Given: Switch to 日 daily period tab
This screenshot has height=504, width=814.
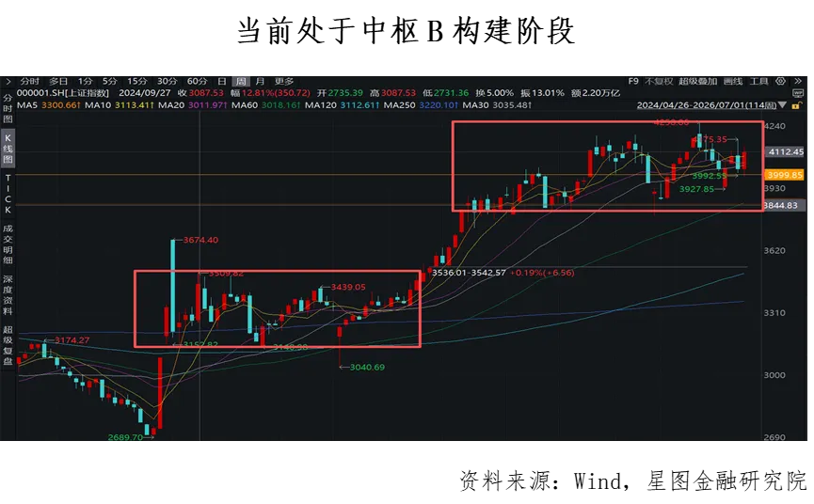Looking at the screenshot, I should tap(222, 82).
